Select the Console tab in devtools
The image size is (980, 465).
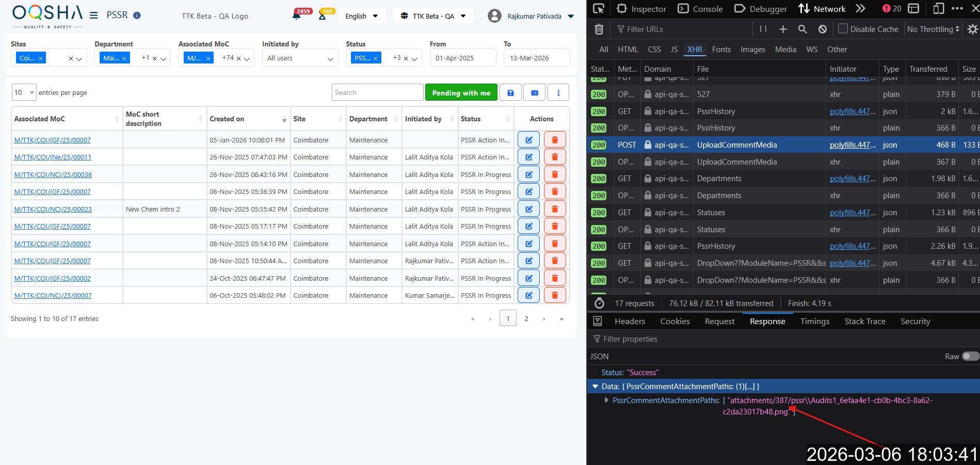700,9
